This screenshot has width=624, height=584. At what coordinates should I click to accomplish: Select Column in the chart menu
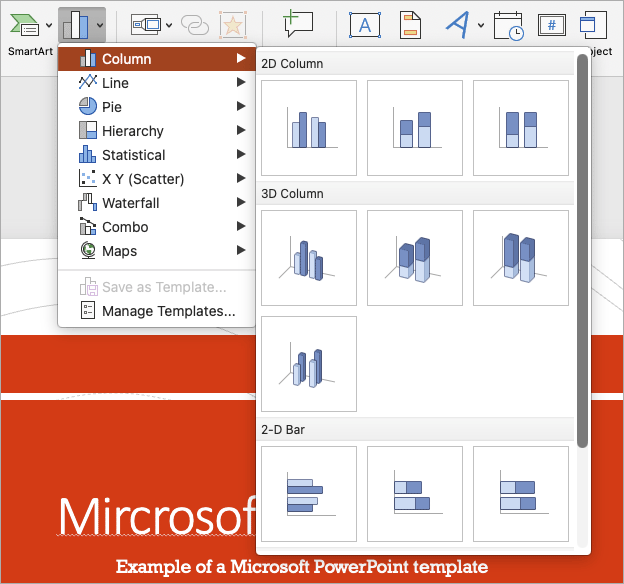point(157,59)
